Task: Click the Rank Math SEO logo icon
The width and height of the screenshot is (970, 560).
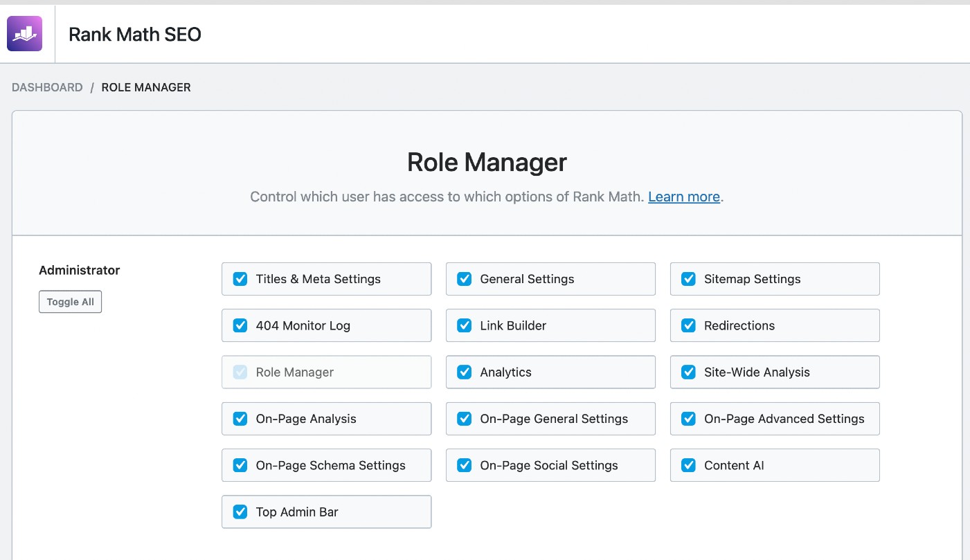Action: coord(24,34)
